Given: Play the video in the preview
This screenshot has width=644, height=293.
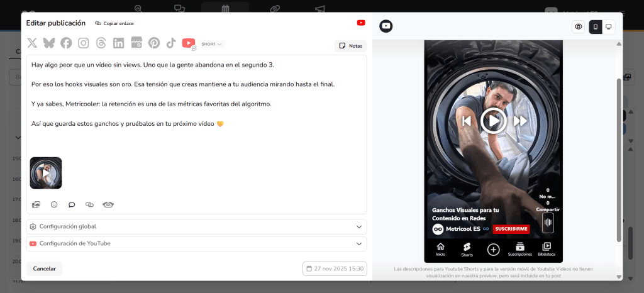Looking at the screenshot, I should point(494,120).
